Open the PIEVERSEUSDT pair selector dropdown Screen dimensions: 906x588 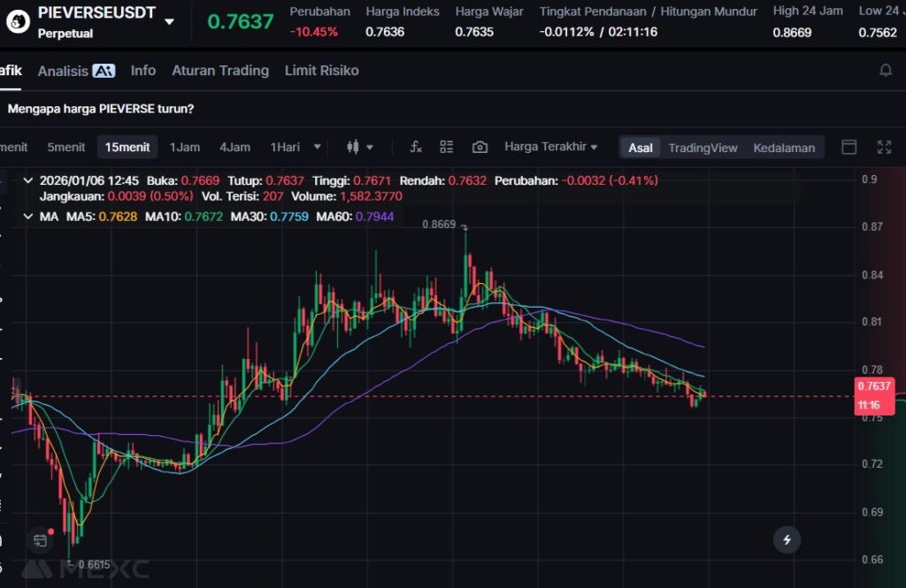click(x=169, y=21)
